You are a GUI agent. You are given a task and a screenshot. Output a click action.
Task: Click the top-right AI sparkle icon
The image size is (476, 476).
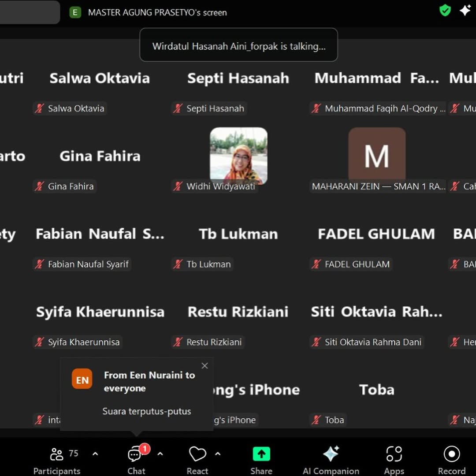(x=465, y=11)
